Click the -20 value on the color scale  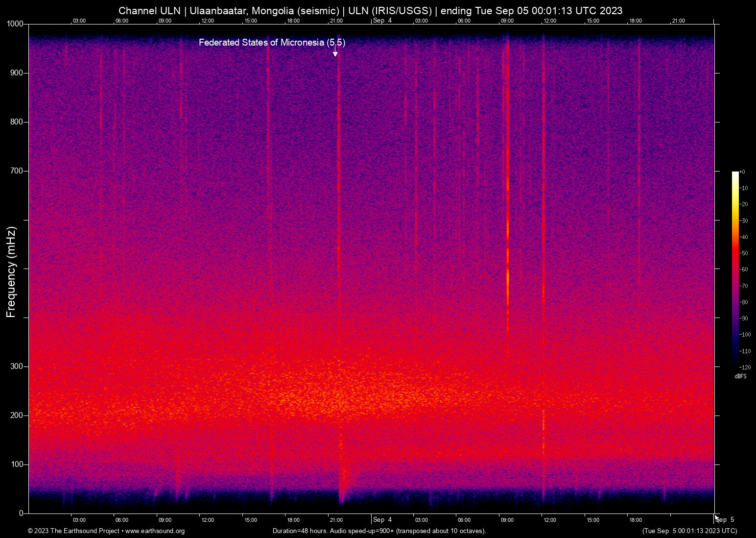(744, 204)
